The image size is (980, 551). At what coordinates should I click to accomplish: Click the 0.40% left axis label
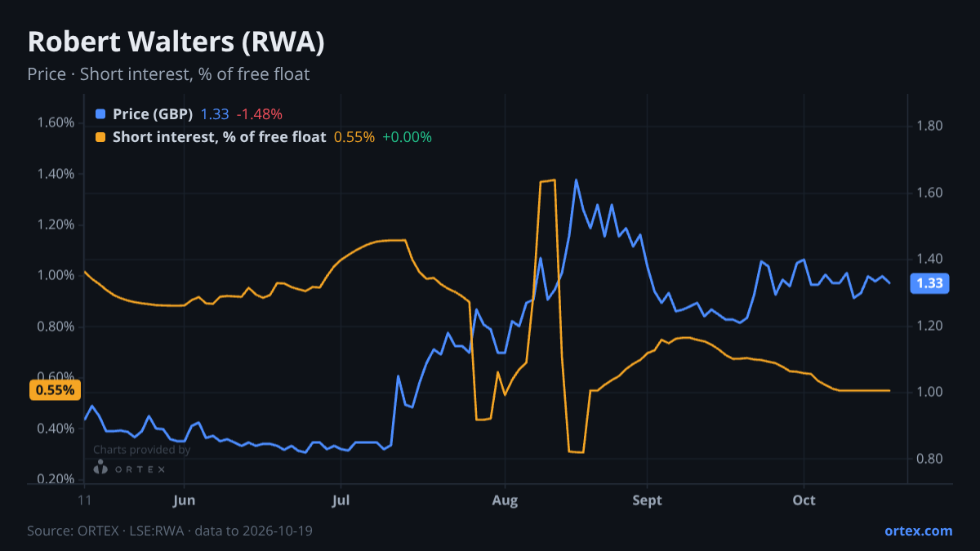click(x=56, y=429)
